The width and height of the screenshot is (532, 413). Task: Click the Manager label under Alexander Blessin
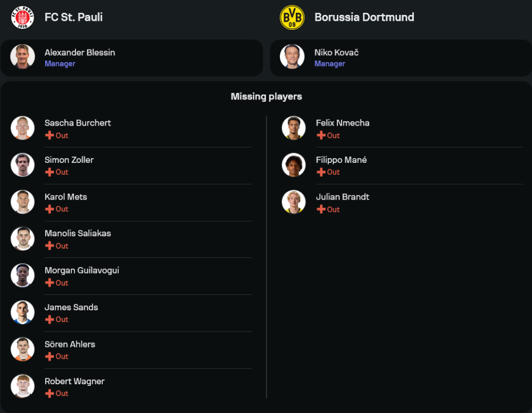pos(60,64)
